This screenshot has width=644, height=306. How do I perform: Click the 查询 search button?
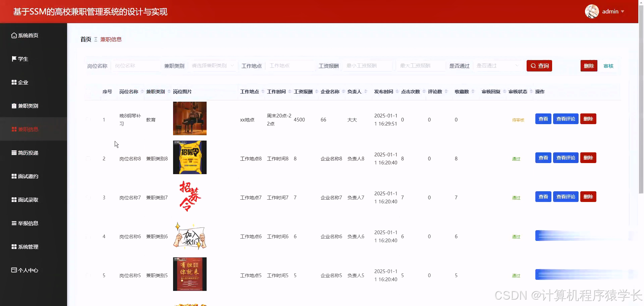tap(539, 65)
